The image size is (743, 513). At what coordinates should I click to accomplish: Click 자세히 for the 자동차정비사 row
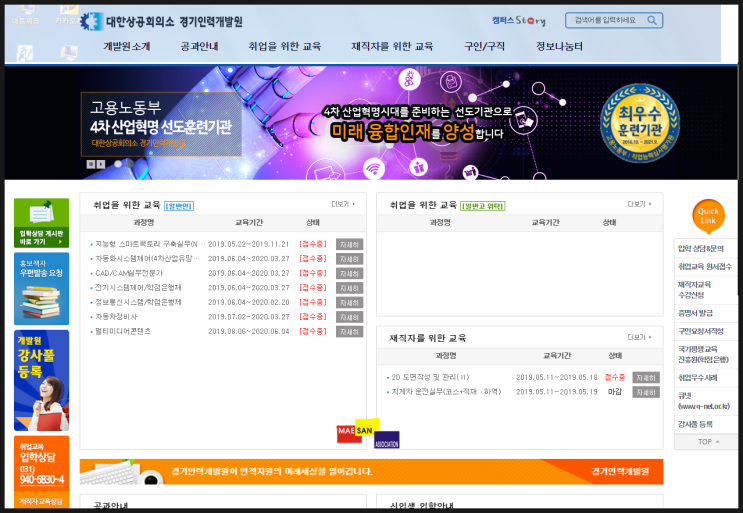tap(350, 317)
